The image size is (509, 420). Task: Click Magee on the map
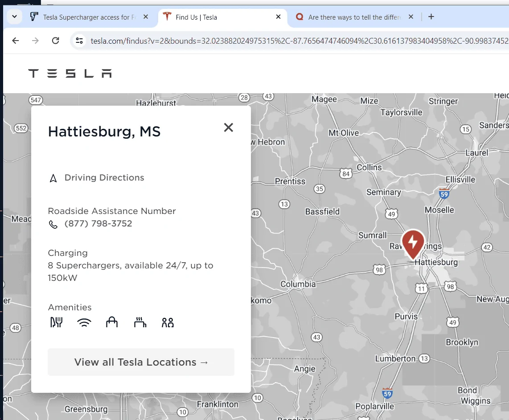click(x=324, y=99)
